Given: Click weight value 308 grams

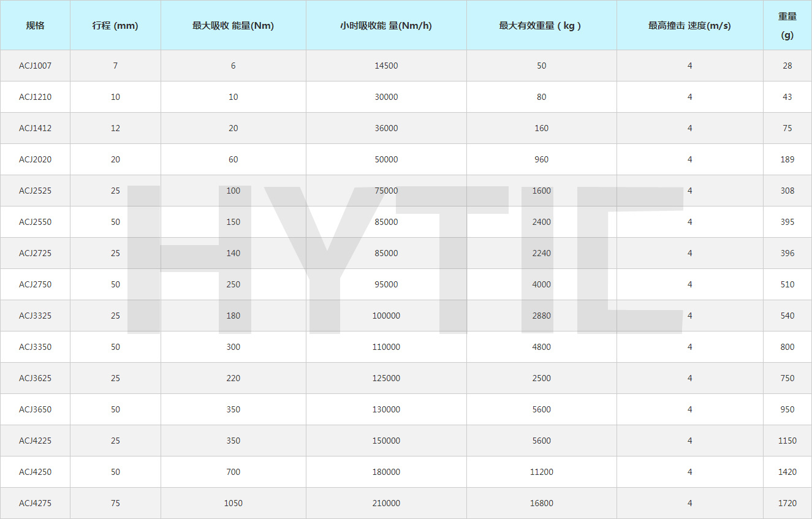Looking at the screenshot, I should click(787, 191).
